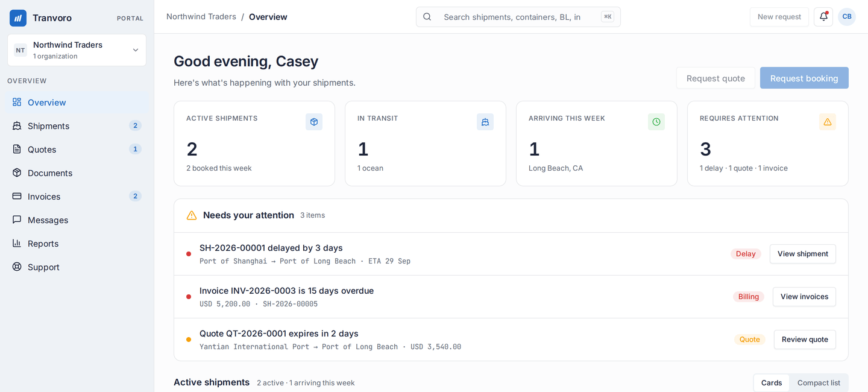868x392 pixels.
Task: Click the Shipments count badge 2
Action: [x=135, y=125]
